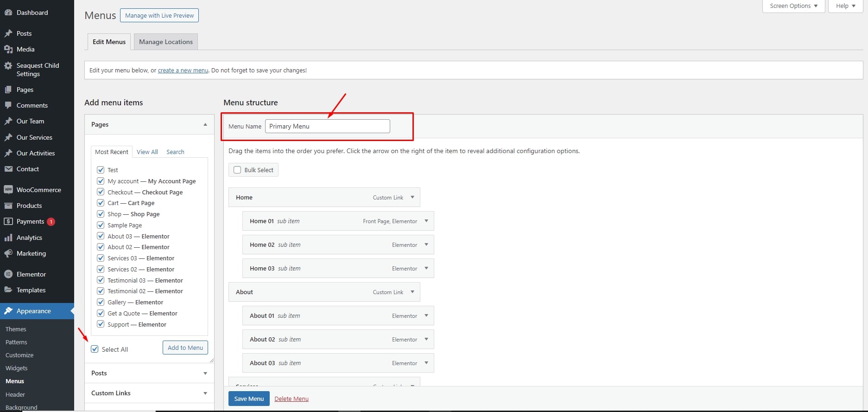Click the Comments speech bubble icon
Screen dimensions: 868x412
tap(8, 105)
